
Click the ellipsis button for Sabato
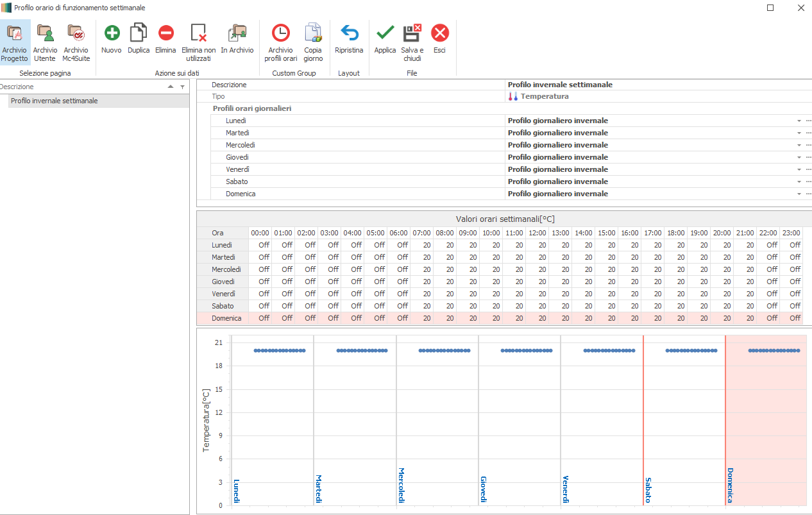pyautogui.click(x=808, y=182)
